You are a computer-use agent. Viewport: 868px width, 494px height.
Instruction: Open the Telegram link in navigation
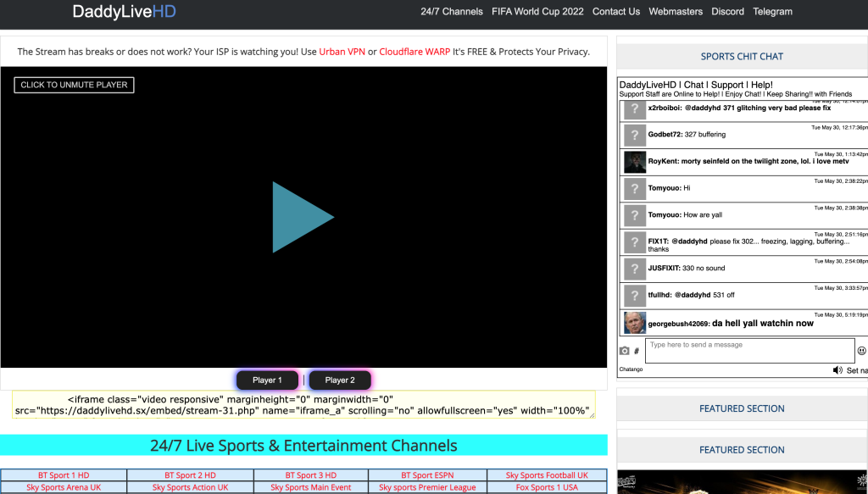pos(772,12)
